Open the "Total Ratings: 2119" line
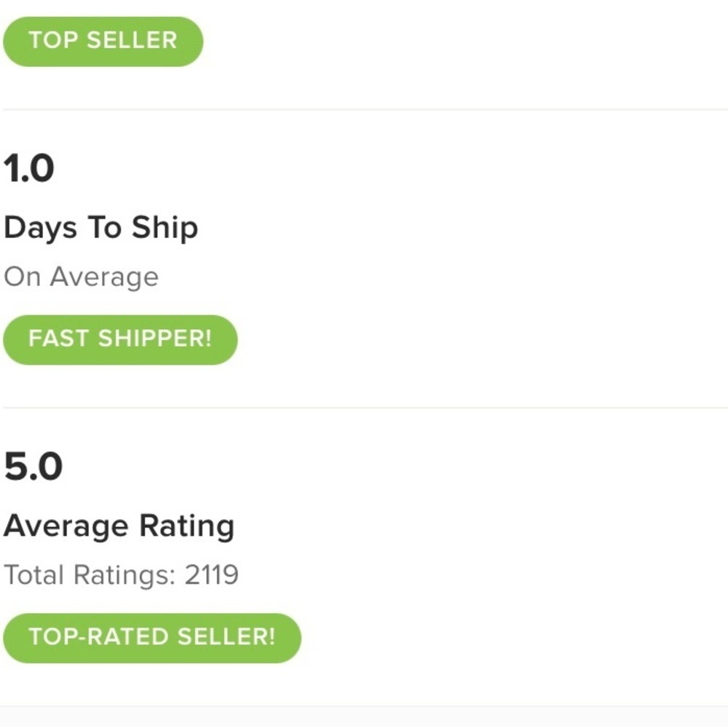The height and width of the screenshot is (728, 728). click(x=121, y=575)
